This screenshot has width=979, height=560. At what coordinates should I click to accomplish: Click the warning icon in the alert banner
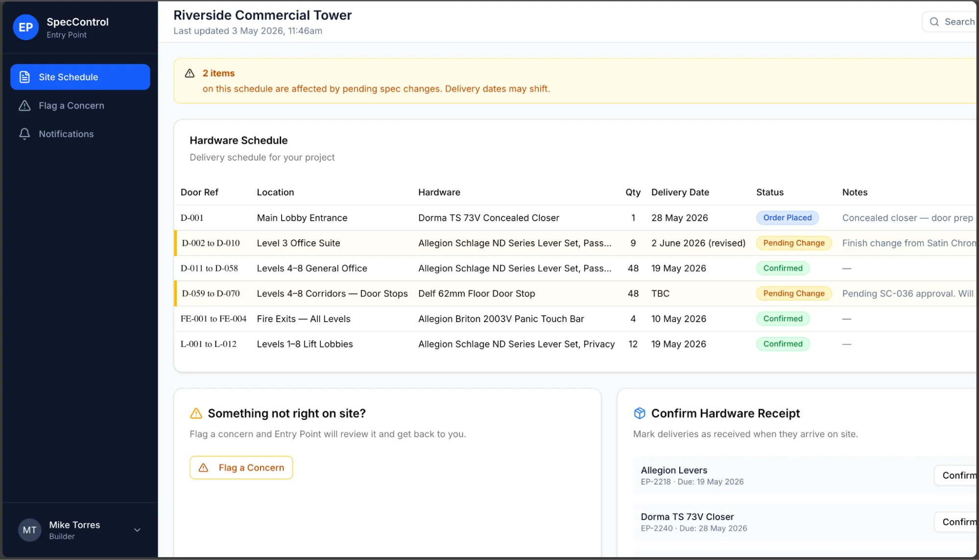(x=190, y=73)
